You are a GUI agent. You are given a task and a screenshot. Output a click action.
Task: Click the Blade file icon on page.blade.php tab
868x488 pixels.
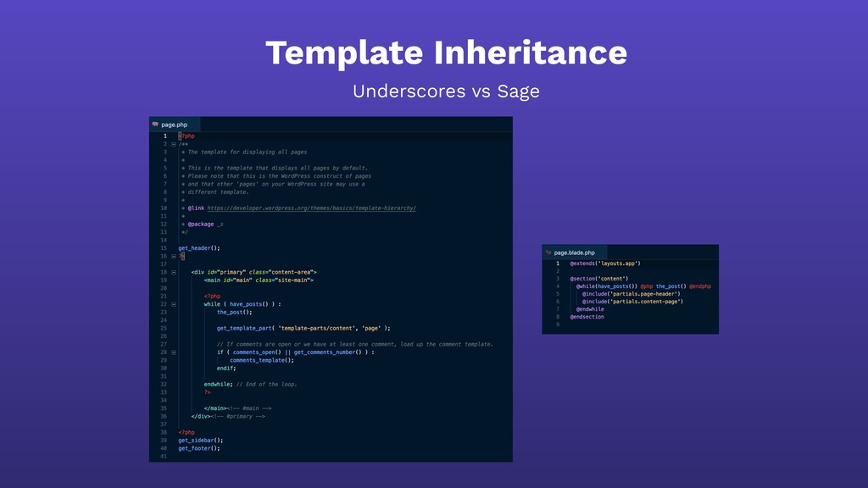coord(548,252)
